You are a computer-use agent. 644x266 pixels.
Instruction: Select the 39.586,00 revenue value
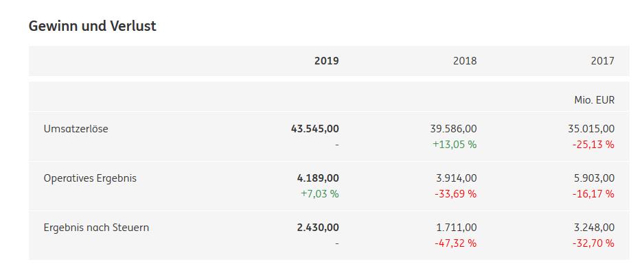pos(453,129)
